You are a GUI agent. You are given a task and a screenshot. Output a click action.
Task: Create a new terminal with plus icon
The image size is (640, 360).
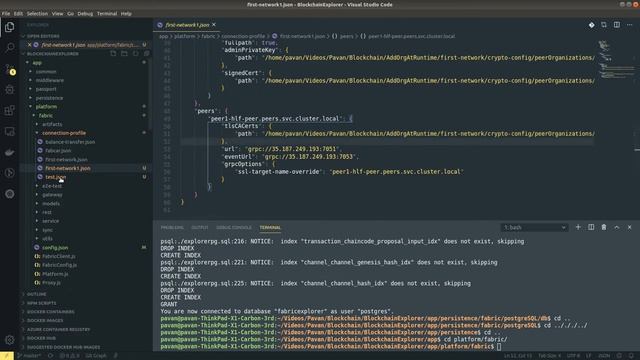point(578,227)
